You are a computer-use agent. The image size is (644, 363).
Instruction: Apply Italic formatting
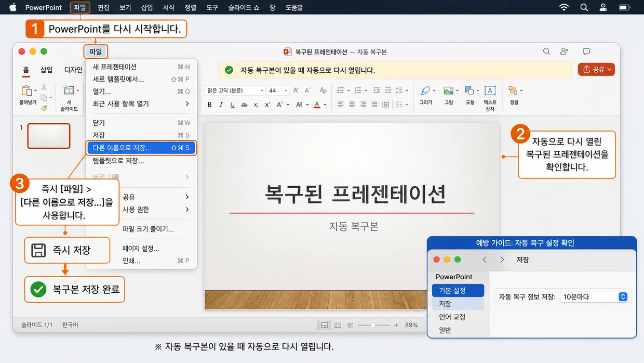(x=221, y=105)
